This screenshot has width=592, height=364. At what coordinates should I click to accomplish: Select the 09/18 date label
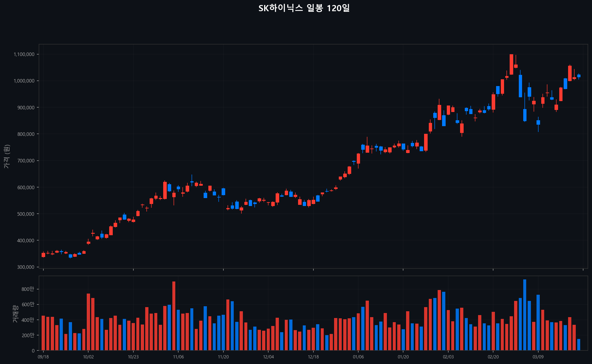[x=43, y=357]
